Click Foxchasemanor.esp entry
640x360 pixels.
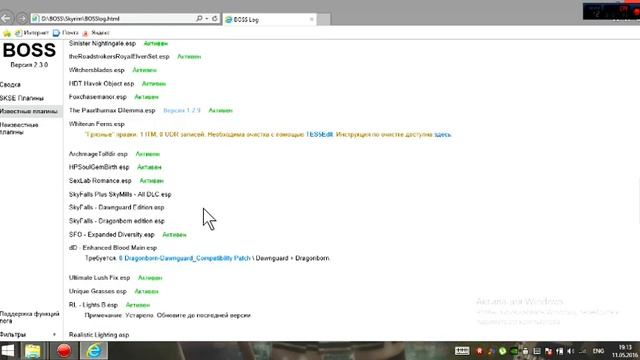point(98,97)
